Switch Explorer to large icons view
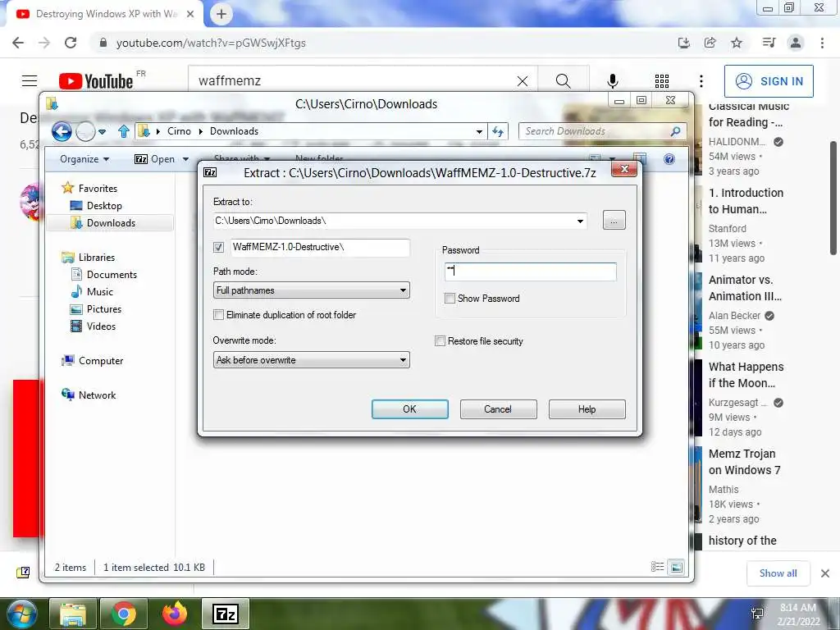This screenshot has height=630, width=840. pyautogui.click(x=677, y=567)
